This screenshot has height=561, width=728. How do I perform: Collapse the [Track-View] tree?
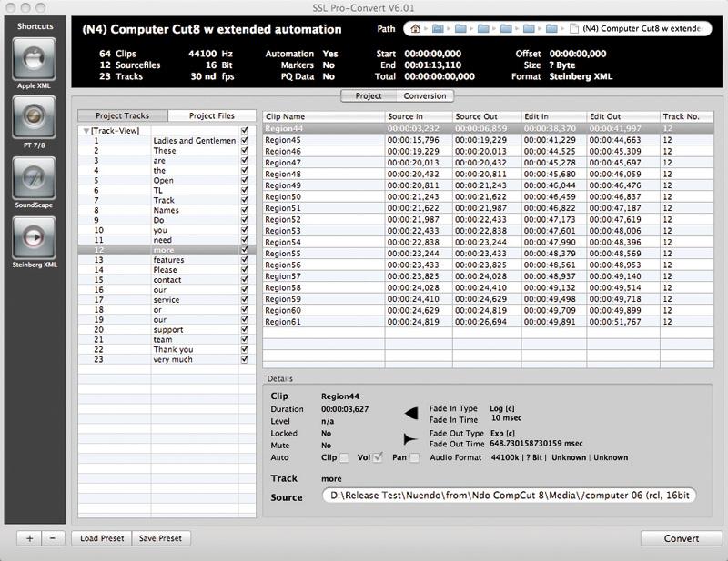point(86,131)
